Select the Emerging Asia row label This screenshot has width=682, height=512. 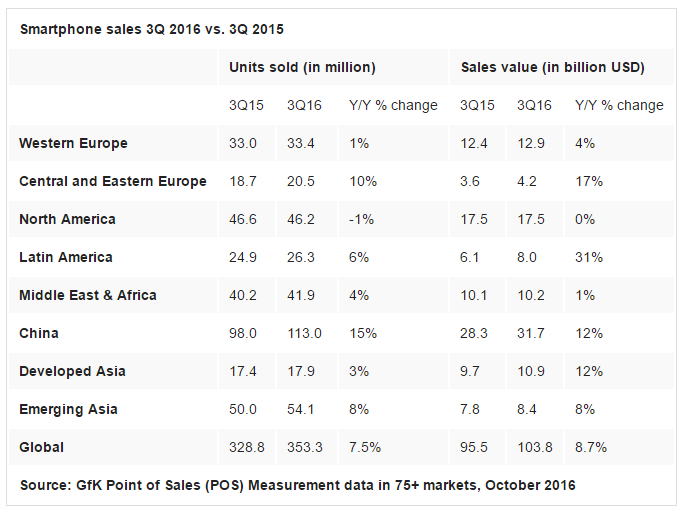pyautogui.click(x=68, y=409)
